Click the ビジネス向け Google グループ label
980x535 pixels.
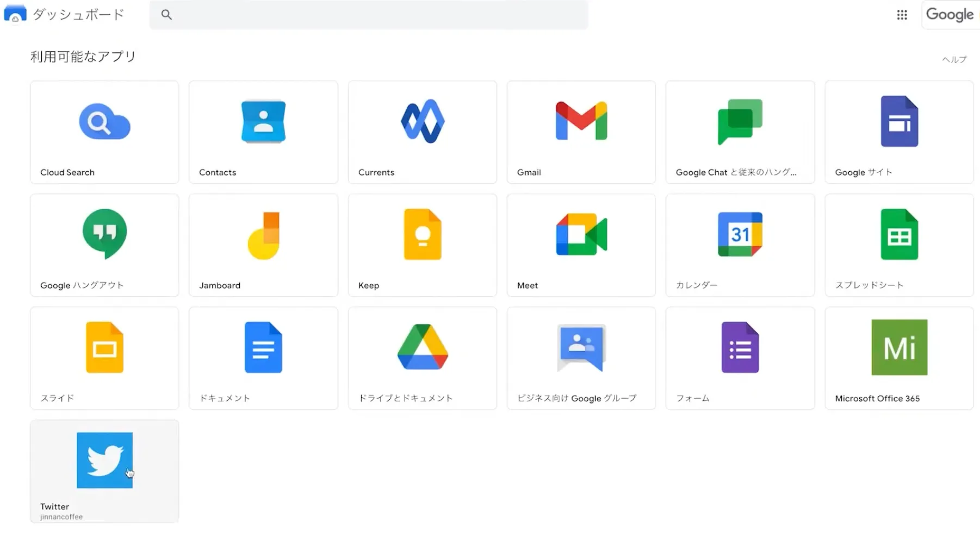(577, 398)
